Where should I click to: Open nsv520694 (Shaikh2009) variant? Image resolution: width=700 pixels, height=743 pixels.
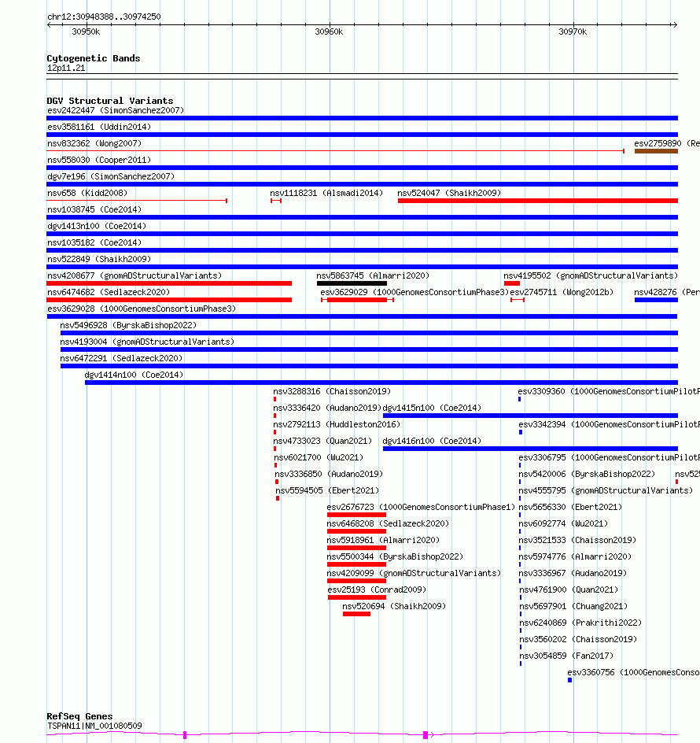click(x=394, y=607)
